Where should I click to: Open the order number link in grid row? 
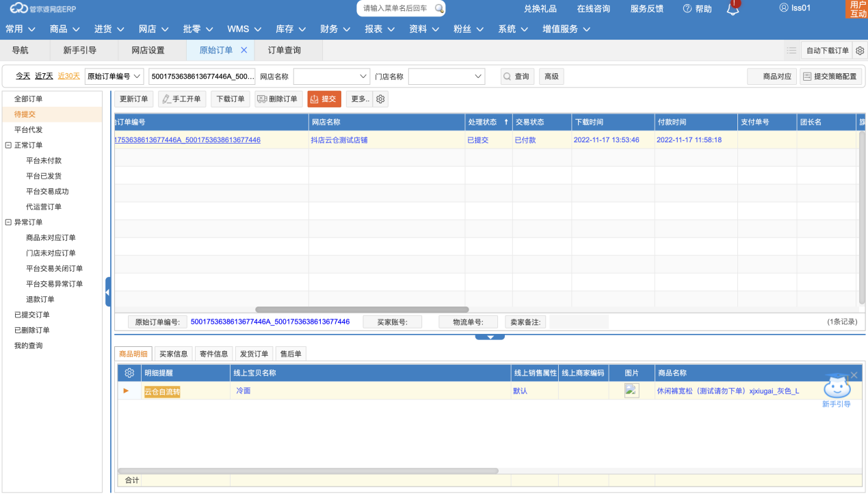pos(187,140)
